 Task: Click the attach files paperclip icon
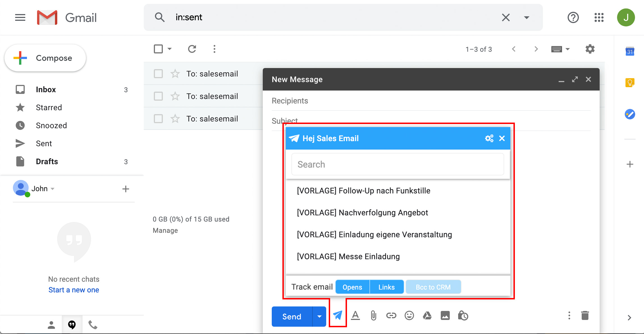click(x=373, y=316)
